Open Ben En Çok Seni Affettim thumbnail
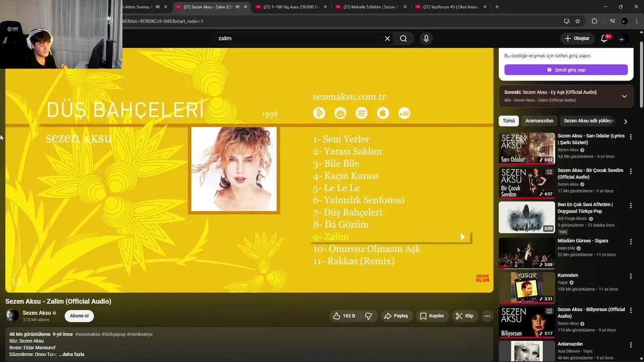644x362 pixels. tap(527, 217)
